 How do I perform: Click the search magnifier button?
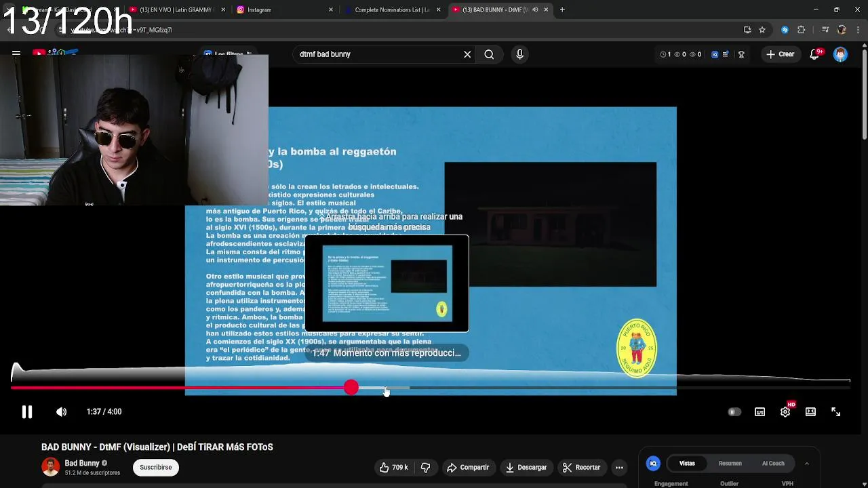coord(489,54)
